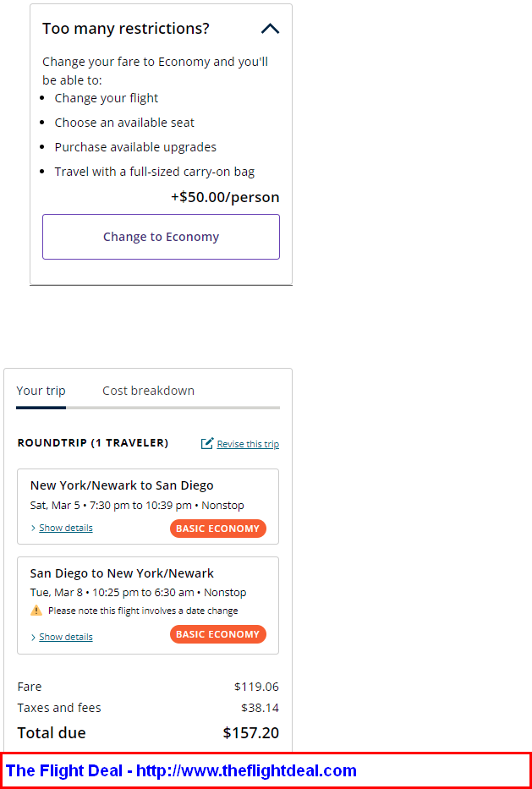The width and height of the screenshot is (532, 789).
Task: Open the Revise this trip link
Action: (x=248, y=444)
